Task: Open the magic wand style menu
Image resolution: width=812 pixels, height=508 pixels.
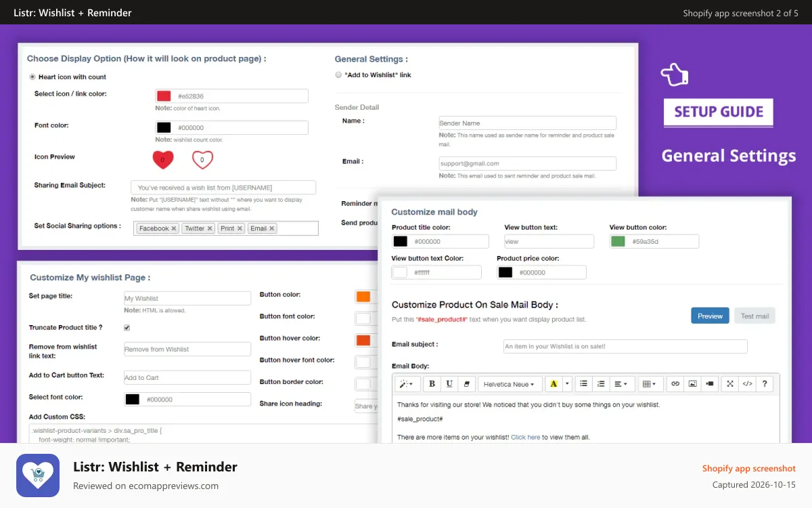Action: click(x=408, y=384)
